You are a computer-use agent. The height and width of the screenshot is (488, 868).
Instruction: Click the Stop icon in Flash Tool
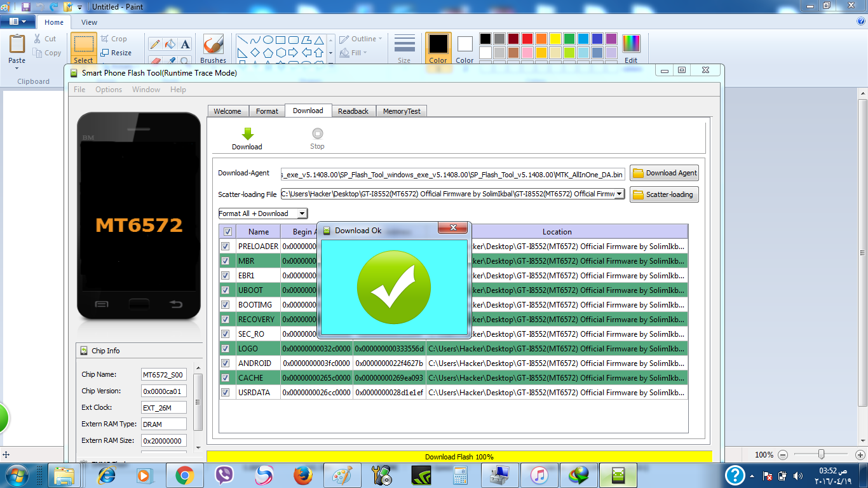coord(317,133)
